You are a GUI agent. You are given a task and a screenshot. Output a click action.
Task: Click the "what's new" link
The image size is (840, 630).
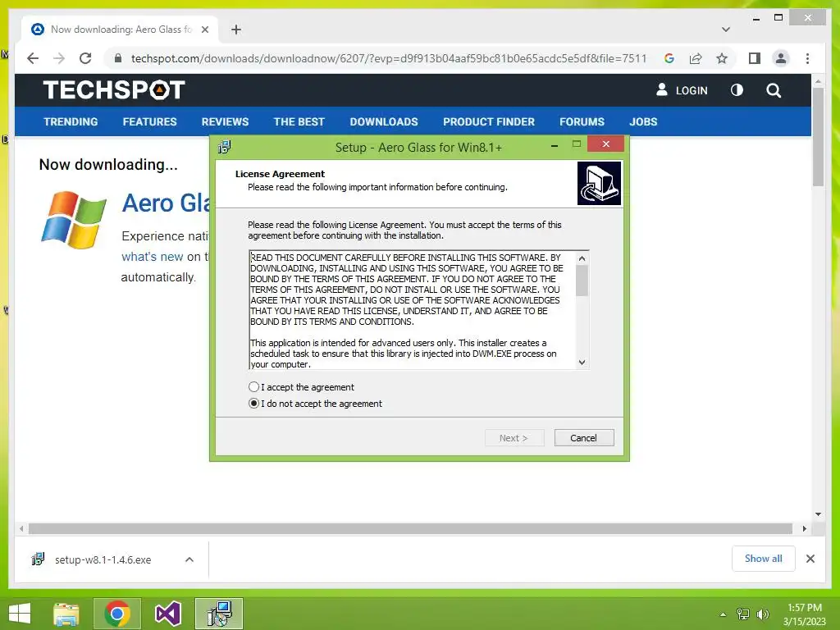click(152, 257)
